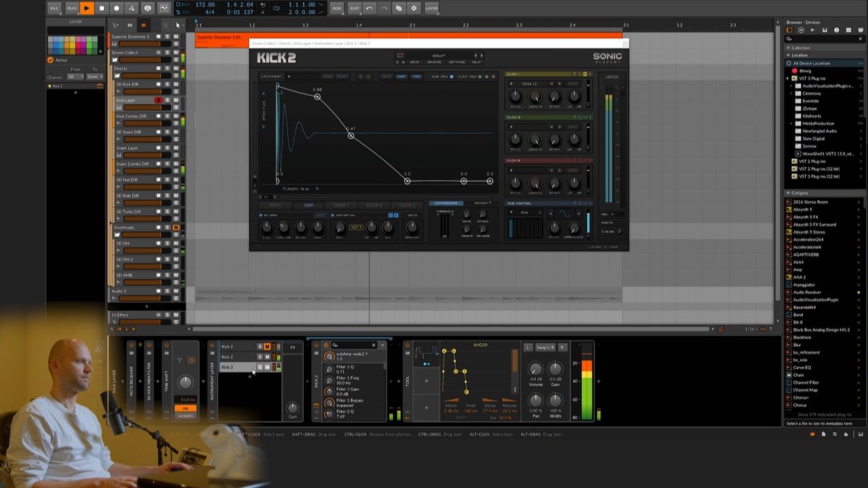
Task: Open the FILE menu
Action: point(54,8)
